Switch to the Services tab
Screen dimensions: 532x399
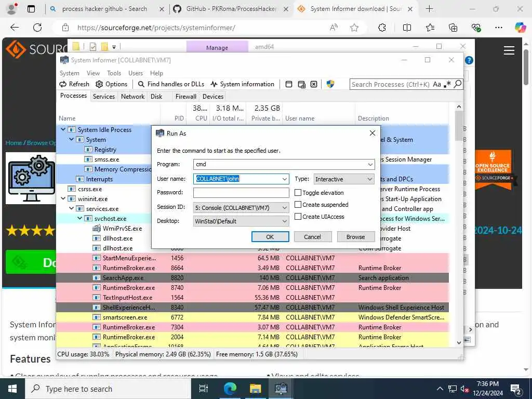(x=104, y=97)
